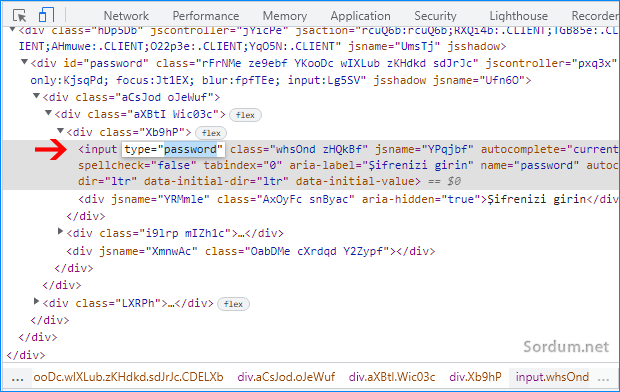
Task: Select the YRMmle div element line
Action: coord(348,199)
